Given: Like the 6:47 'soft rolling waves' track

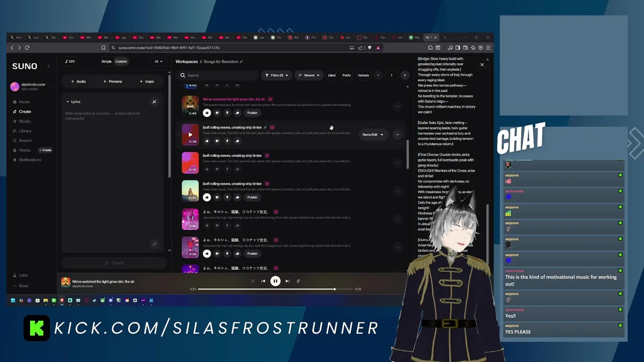Looking at the screenshot, I should tap(207, 197).
